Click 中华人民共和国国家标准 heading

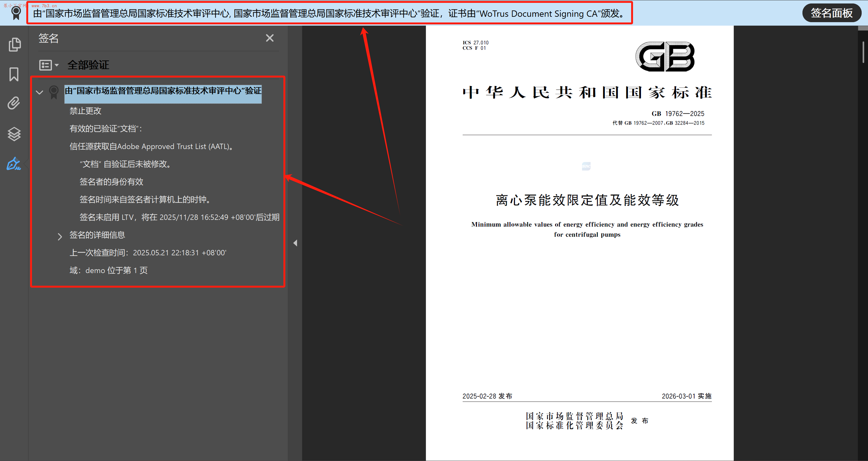click(587, 92)
